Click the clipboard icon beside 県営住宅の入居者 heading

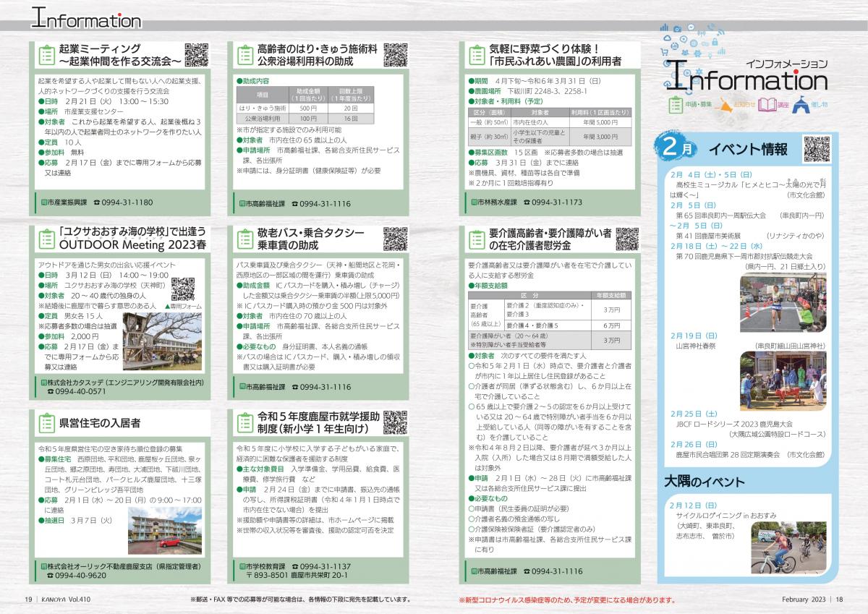tap(48, 423)
